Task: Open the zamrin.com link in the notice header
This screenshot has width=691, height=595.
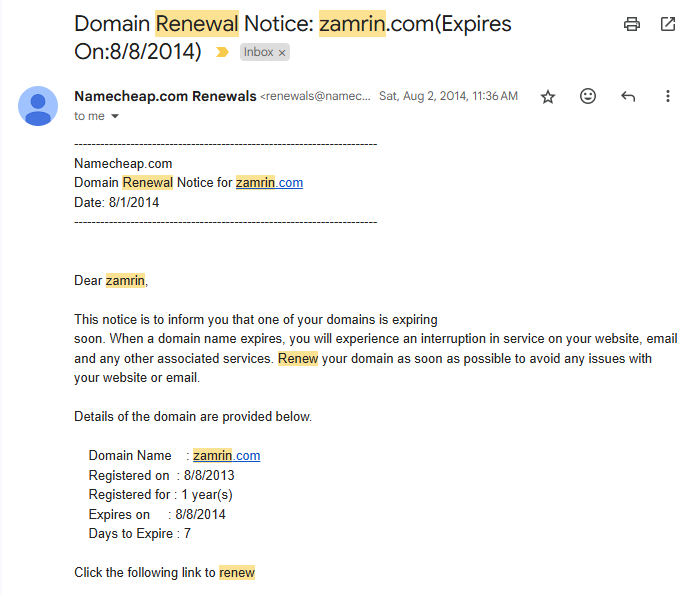Action: click(269, 182)
